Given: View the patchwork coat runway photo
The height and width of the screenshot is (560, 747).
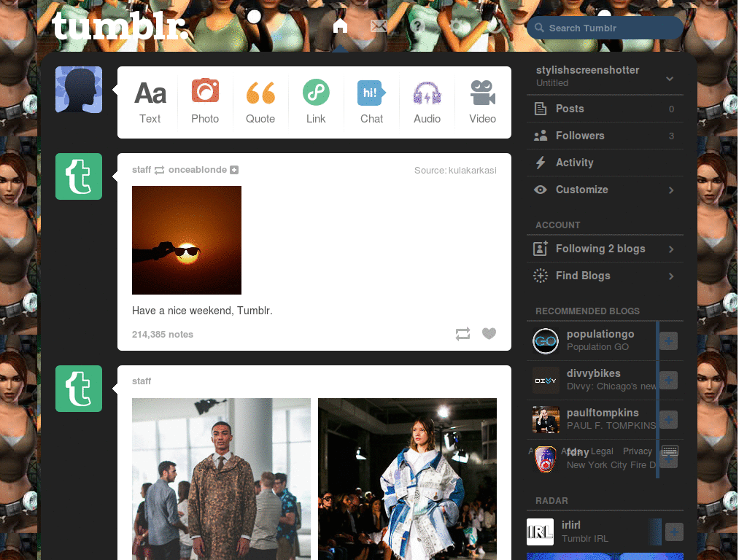Looking at the screenshot, I should pyautogui.click(x=407, y=479).
